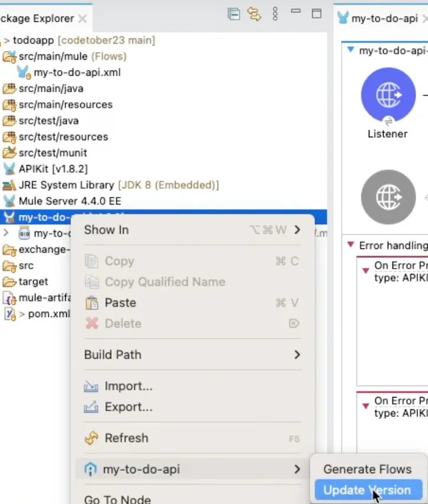The image size is (428, 504).
Task: Select the Listener label under blue icon
Action: tap(388, 134)
